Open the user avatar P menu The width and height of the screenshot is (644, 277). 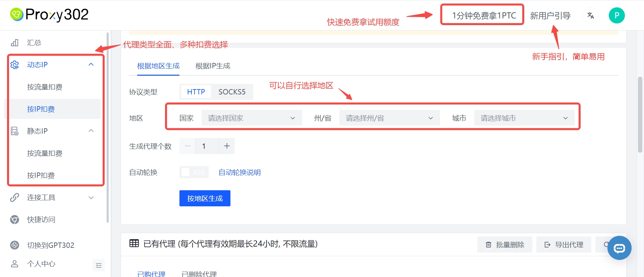(616, 15)
